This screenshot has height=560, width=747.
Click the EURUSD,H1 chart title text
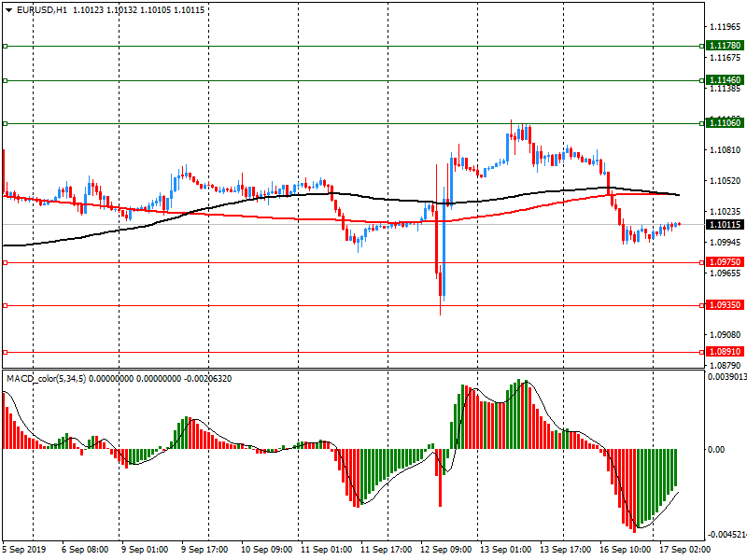41,10
